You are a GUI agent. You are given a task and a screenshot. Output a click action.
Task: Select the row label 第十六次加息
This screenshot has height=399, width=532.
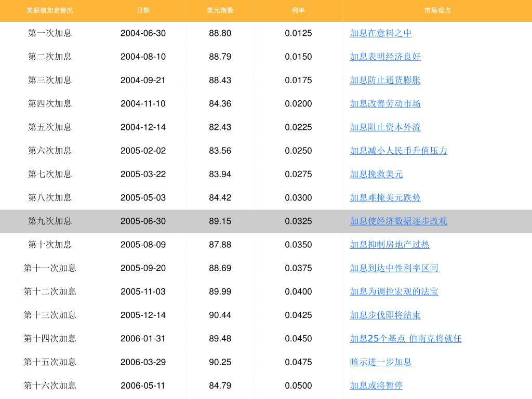click(50, 385)
